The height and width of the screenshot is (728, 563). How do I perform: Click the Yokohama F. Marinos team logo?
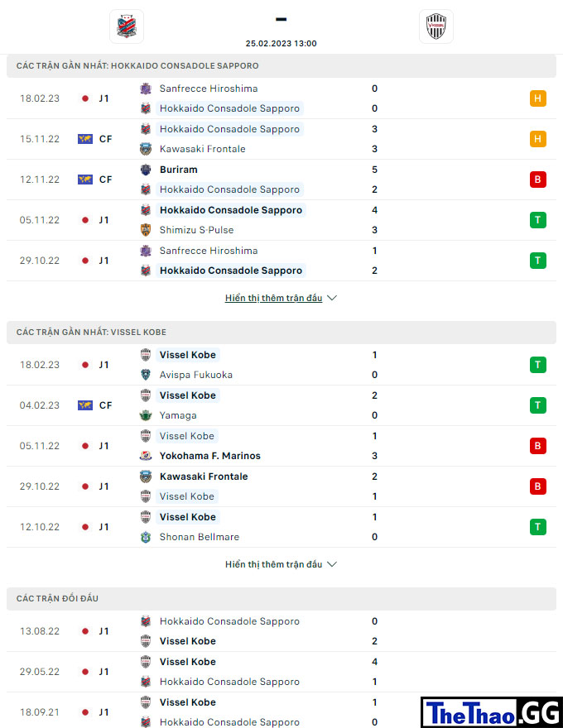[146, 456]
